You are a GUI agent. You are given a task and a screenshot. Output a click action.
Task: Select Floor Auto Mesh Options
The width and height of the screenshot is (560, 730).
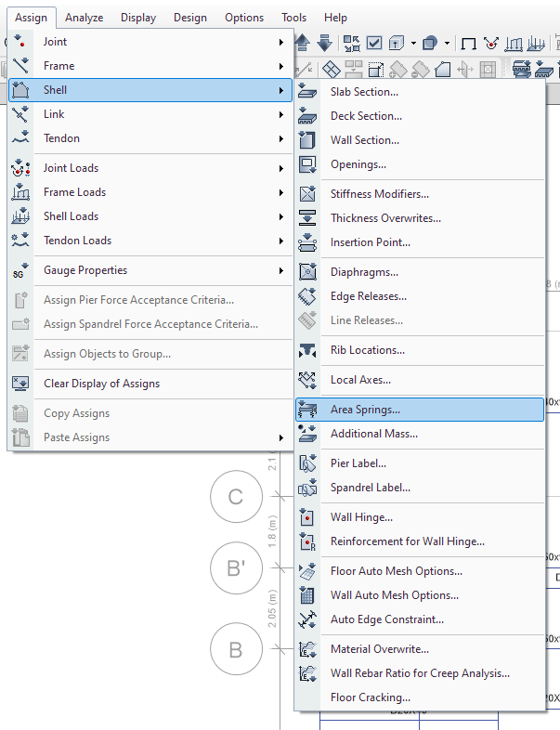tap(396, 571)
